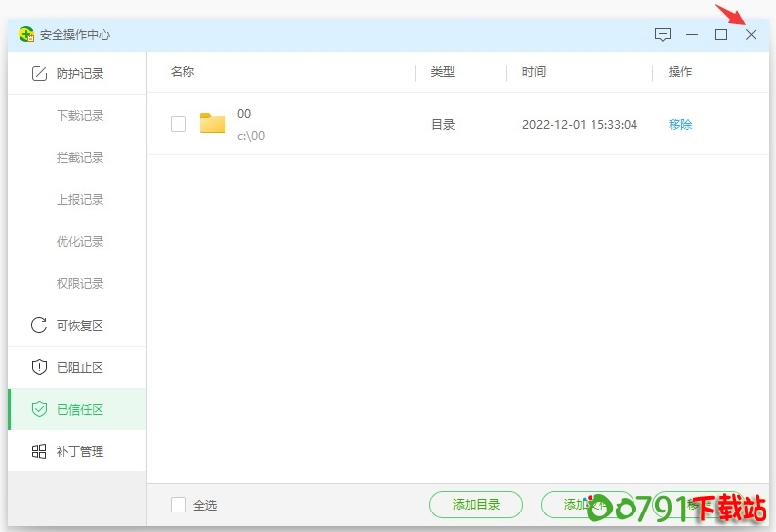Enable the 全选 select-all checkbox
The height and width of the screenshot is (532, 776).
[179, 505]
